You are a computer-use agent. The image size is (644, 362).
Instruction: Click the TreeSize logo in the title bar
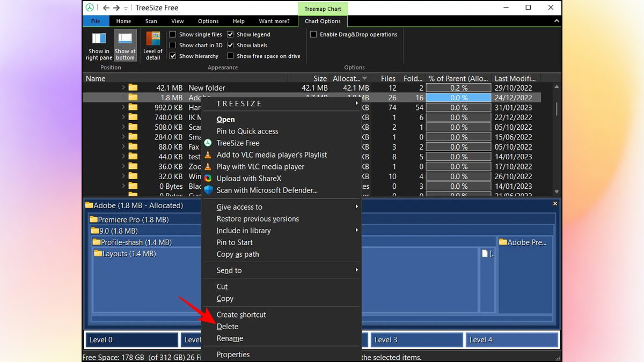pyautogui.click(x=90, y=8)
